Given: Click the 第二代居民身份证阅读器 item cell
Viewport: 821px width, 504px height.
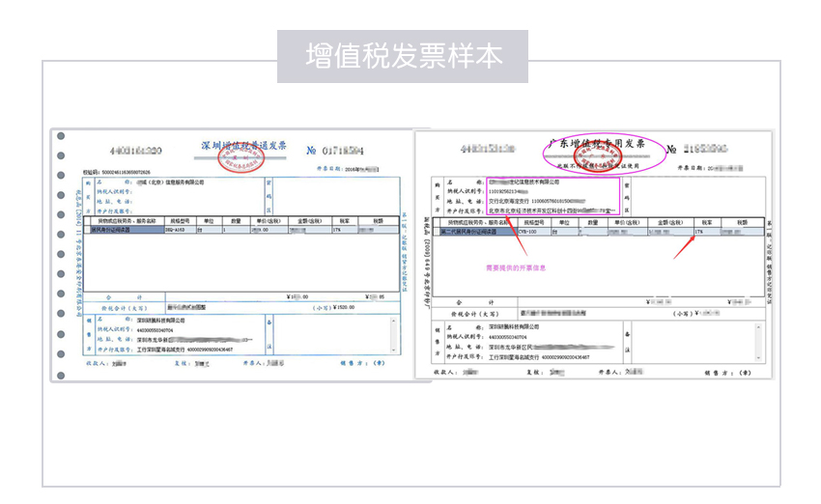Looking at the screenshot, I should point(477,232).
